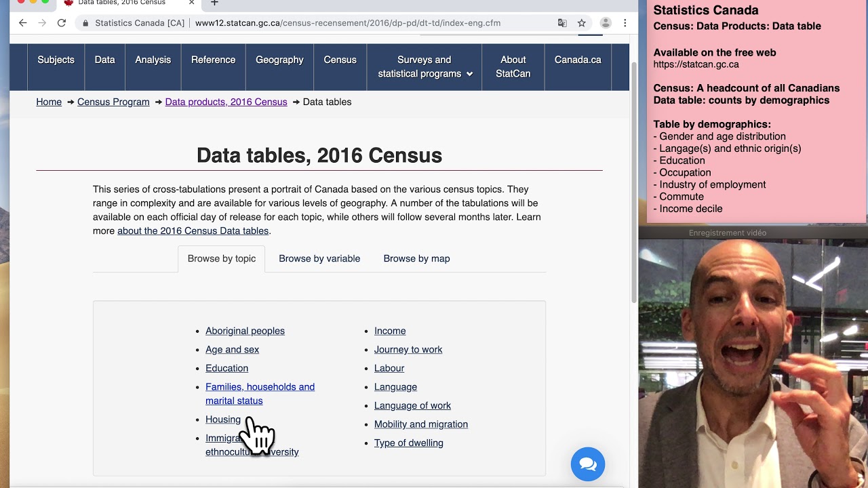Open the Education topic link
The image size is (868, 488).
(226, 368)
